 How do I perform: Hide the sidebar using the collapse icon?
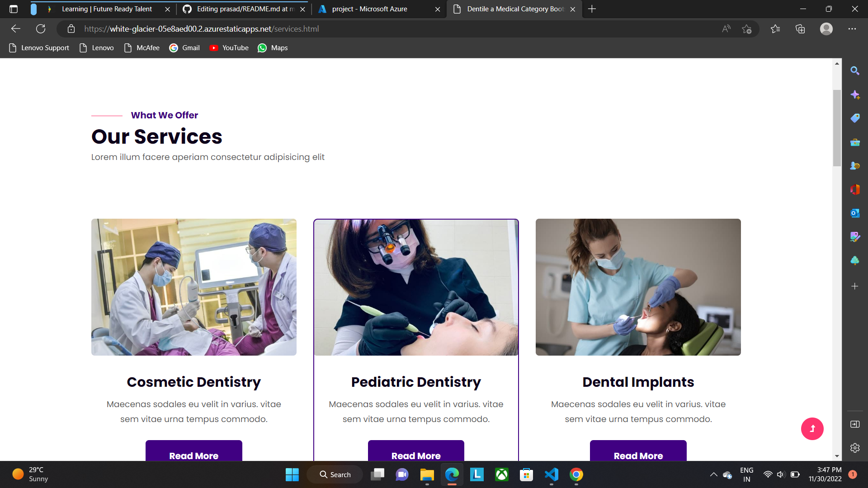coord(855,424)
